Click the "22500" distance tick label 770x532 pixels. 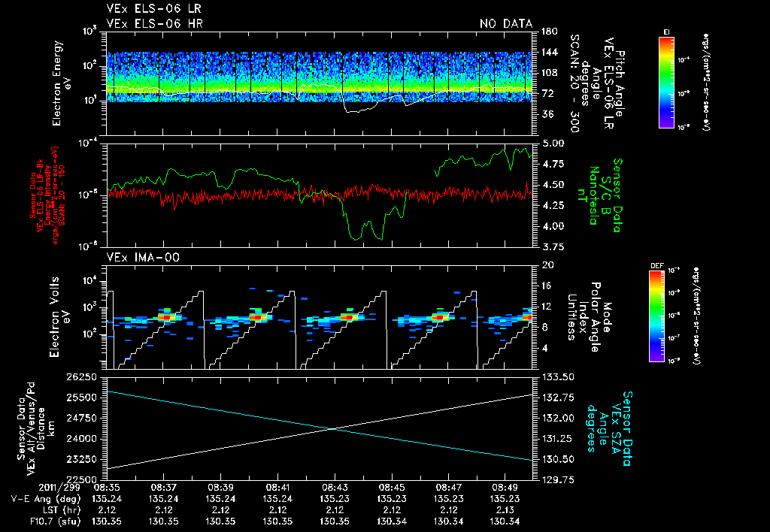click(x=81, y=480)
